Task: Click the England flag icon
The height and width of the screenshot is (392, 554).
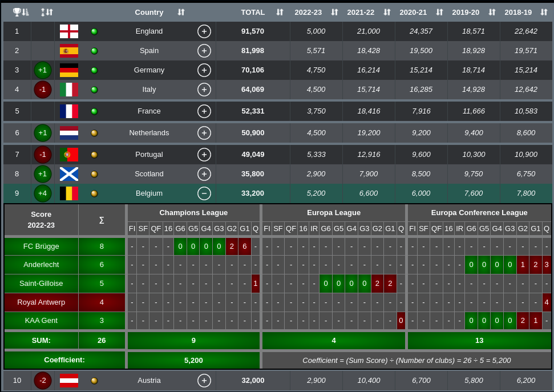Action: tap(69, 31)
